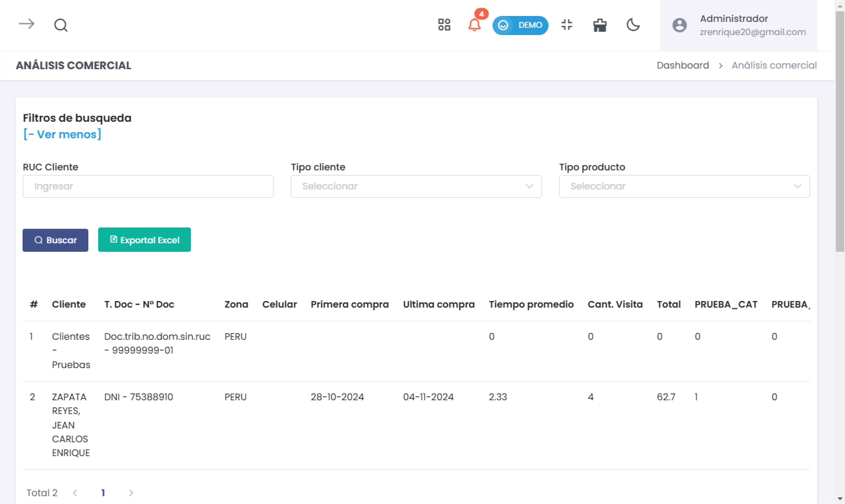Click Ultima compra column header
The width and height of the screenshot is (845, 504).
click(x=439, y=304)
